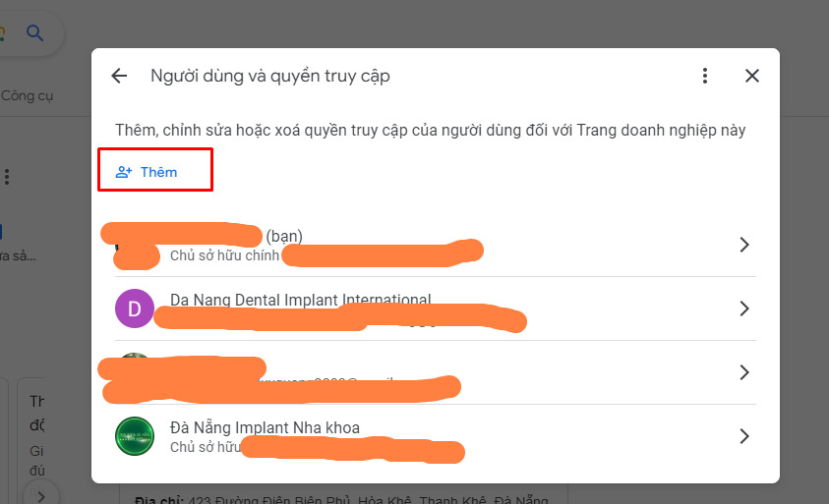This screenshot has width=829, height=504.
Task: Open three-dot more options in dialog header
Action: coord(705,76)
